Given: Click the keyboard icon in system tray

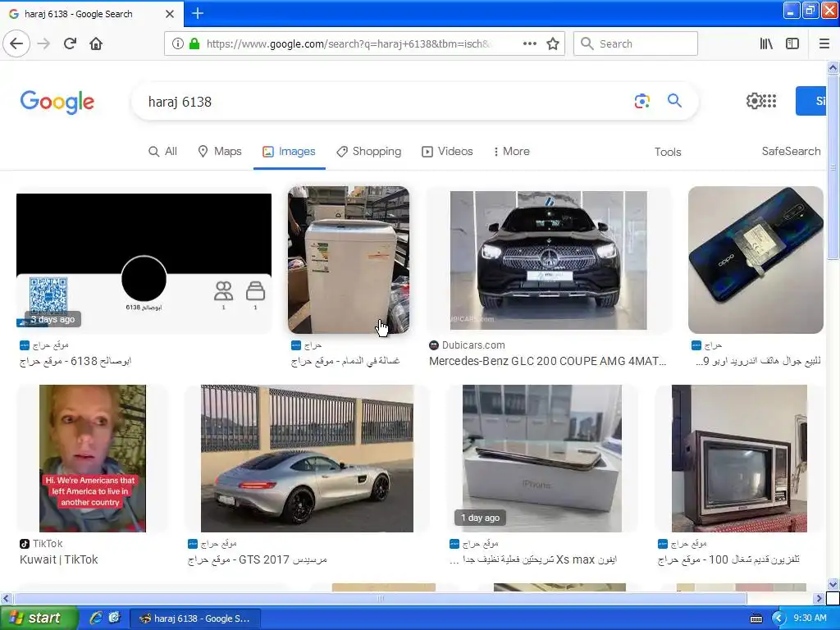Looking at the screenshot, I should pos(756,619).
